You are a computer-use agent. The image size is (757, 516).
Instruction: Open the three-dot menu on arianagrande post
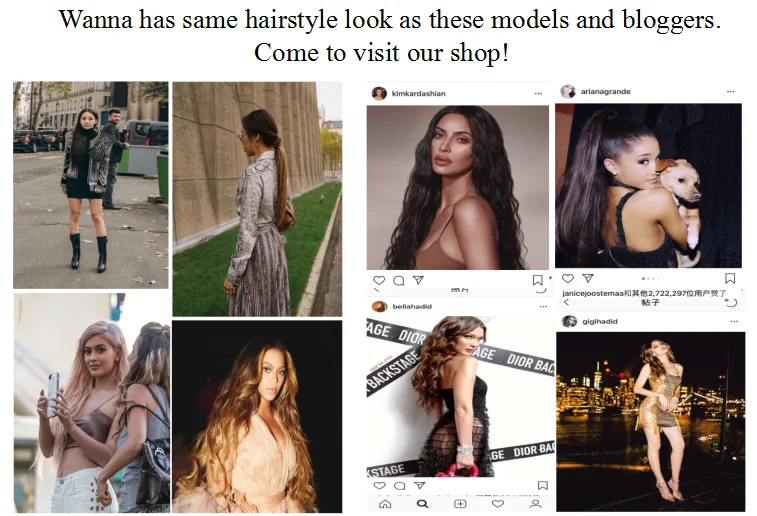click(730, 91)
